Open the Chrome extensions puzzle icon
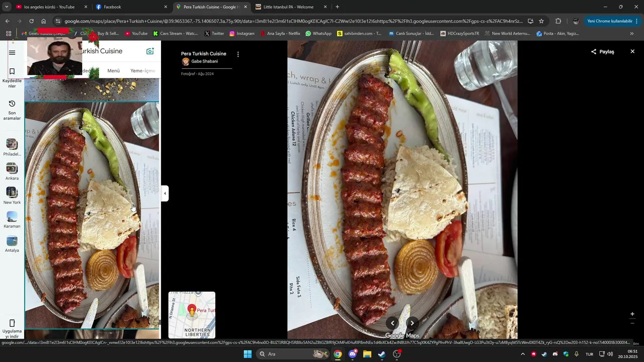 coord(558,21)
